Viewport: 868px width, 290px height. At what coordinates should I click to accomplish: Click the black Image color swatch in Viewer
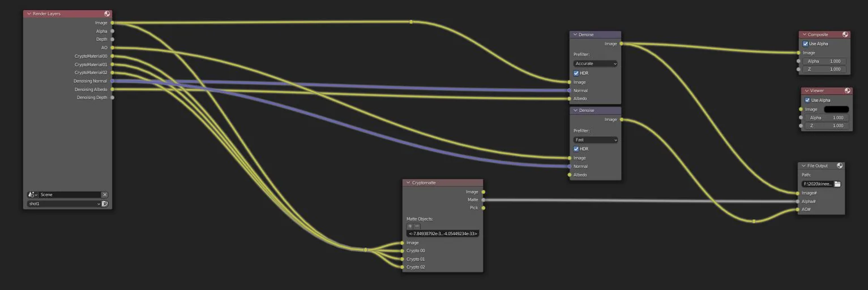click(836, 109)
